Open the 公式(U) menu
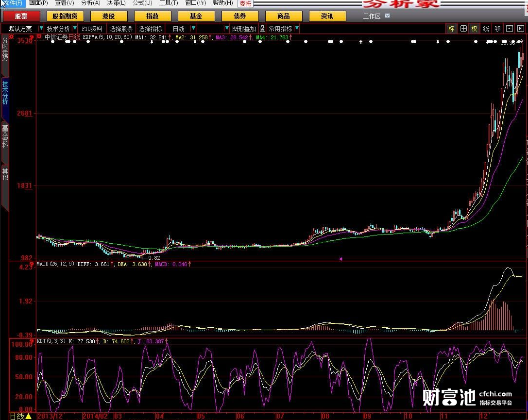 coord(142,3)
